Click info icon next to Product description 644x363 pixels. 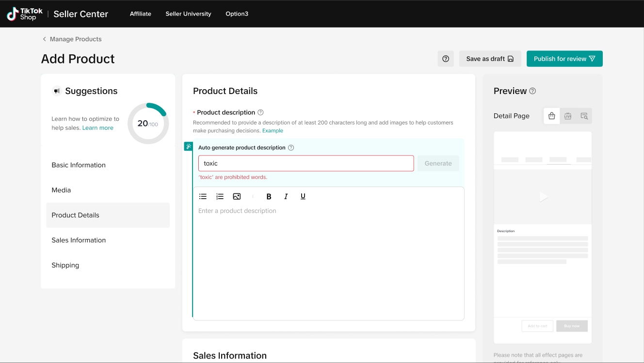point(260,112)
